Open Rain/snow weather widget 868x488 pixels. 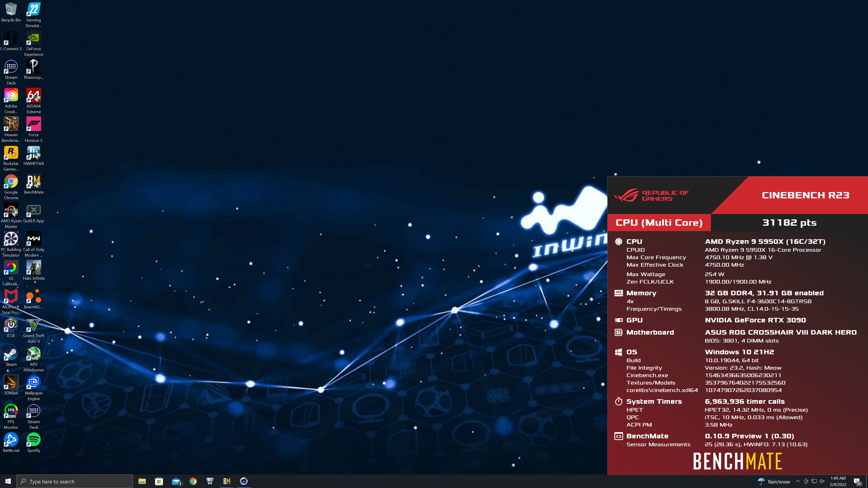(774, 482)
